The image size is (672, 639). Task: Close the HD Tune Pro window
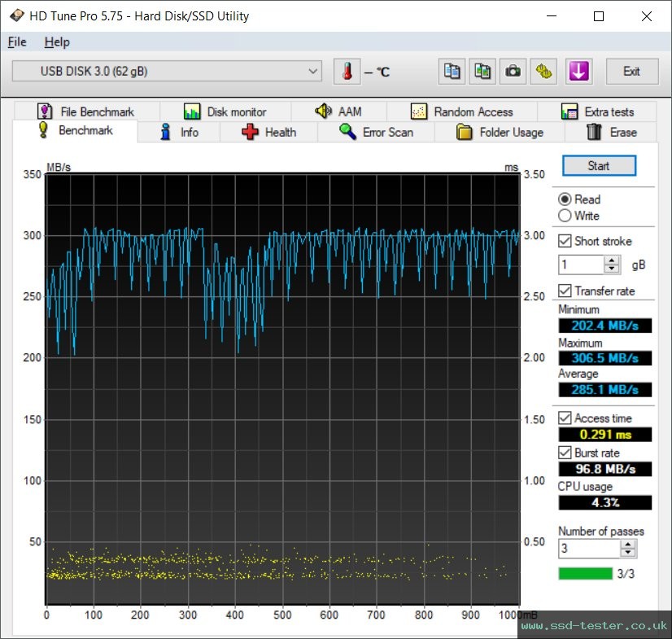(x=646, y=16)
